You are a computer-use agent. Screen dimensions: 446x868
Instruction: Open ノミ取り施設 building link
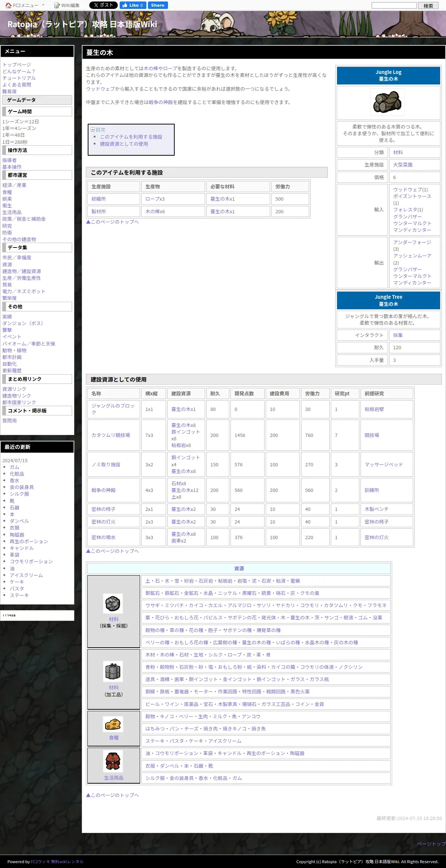coord(106,464)
